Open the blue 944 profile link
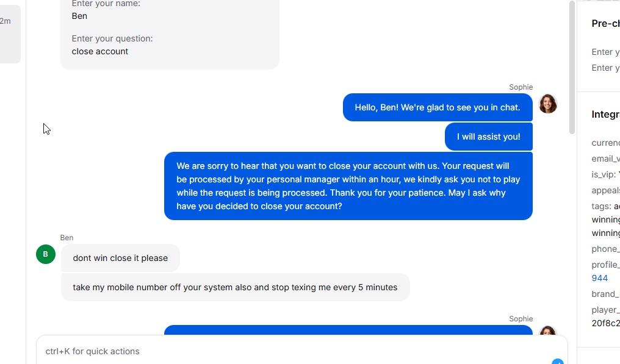Viewport: 620px width, 364px height. click(599, 278)
